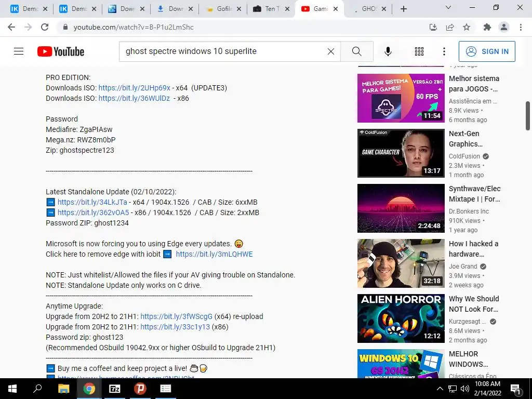Close the active YouTube tab
The width and height of the screenshot is (532, 399).
pos(336,9)
